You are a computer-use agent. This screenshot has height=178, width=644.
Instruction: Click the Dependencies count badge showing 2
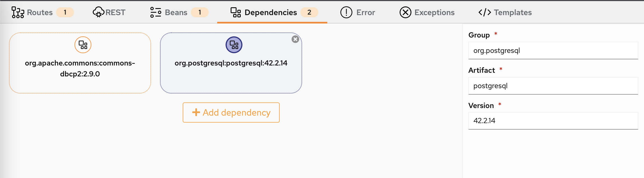click(x=310, y=12)
